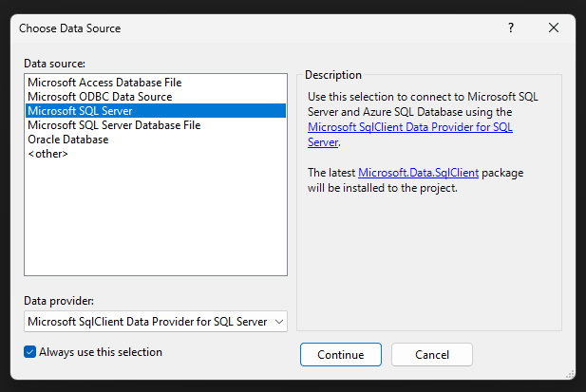This screenshot has height=392, width=586.
Task: Click the Always use this selection label
Action: pos(101,352)
